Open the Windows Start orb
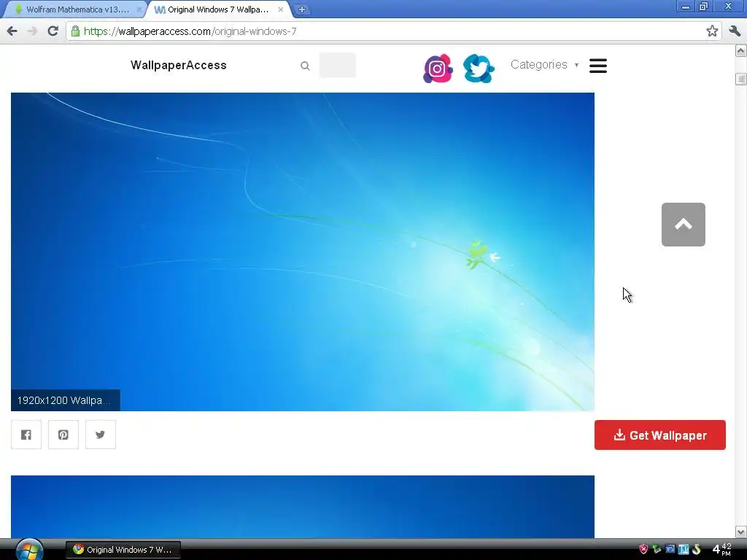Screen dimensions: 747x560 (29, 551)
